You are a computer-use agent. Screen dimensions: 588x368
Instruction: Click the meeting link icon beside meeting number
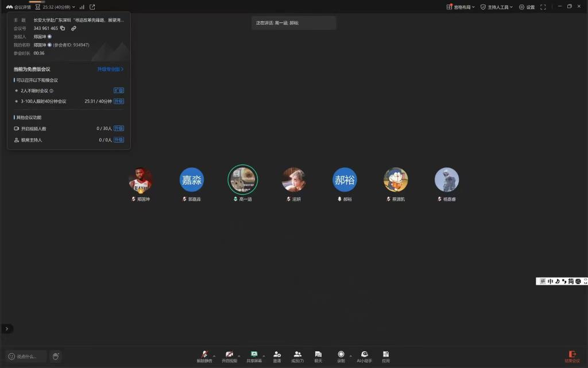(73, 28)
